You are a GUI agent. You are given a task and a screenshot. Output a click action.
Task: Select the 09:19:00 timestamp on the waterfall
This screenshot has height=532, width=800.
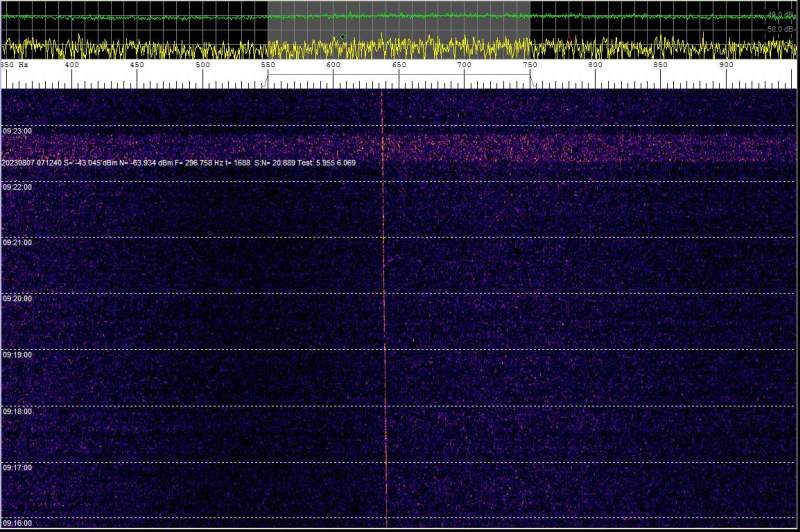coord(18,355)
